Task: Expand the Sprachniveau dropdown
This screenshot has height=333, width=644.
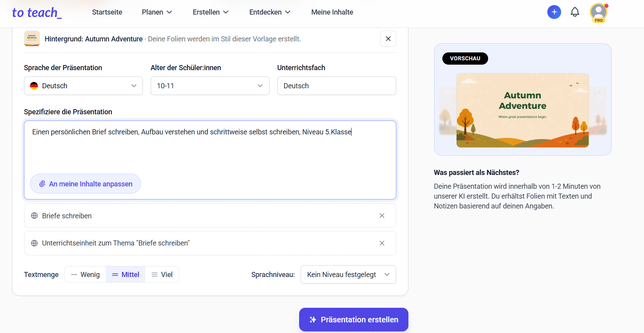Action: [x=348, y=275]
